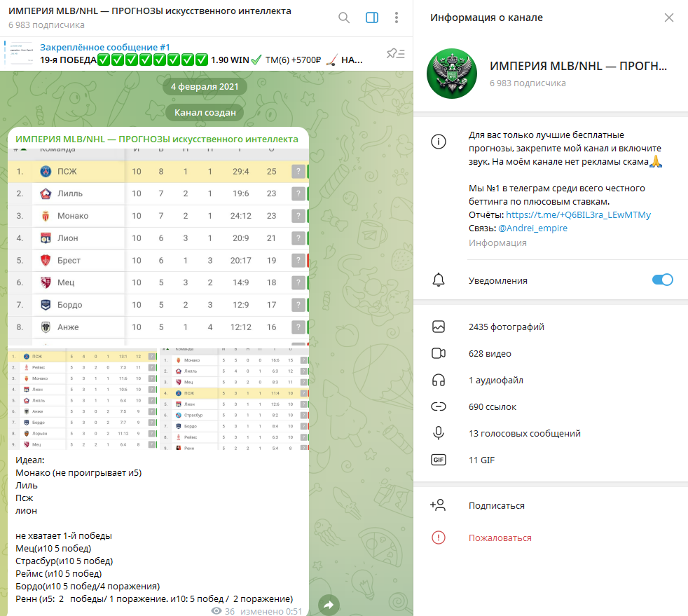The height and width of the screenshot is (616, 688).
Task: Click the 'Реймс (и10 5 побед)' line
Action: tap(58, 574)
